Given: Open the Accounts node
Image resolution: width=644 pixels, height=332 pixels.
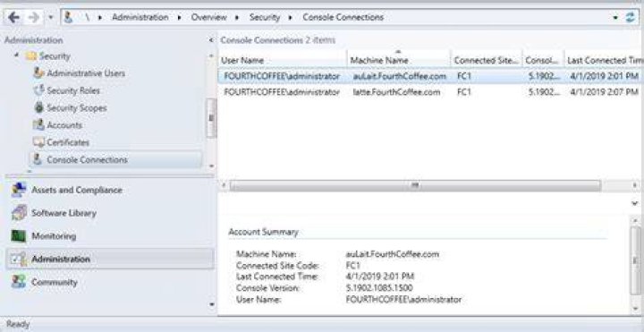Looking at the screenshot, I should [64, 125].
